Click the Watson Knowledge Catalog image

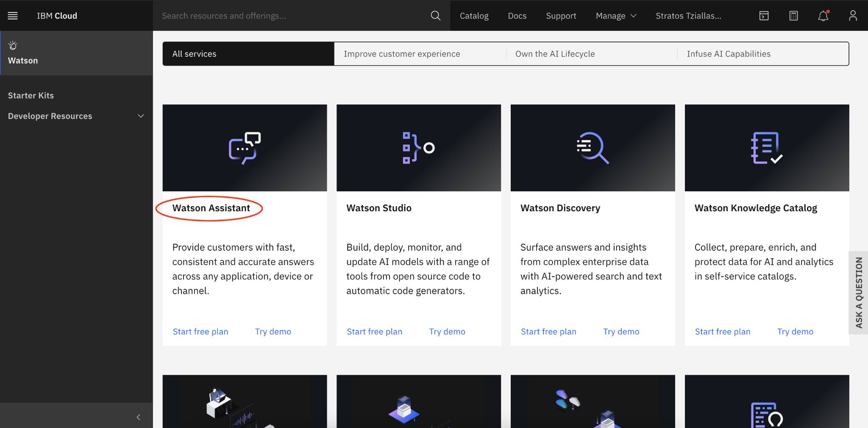[x=767, y=148]
